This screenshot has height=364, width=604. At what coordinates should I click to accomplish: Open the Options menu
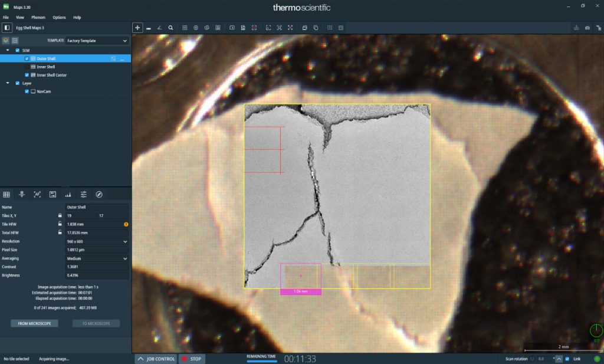click(60, 17)
